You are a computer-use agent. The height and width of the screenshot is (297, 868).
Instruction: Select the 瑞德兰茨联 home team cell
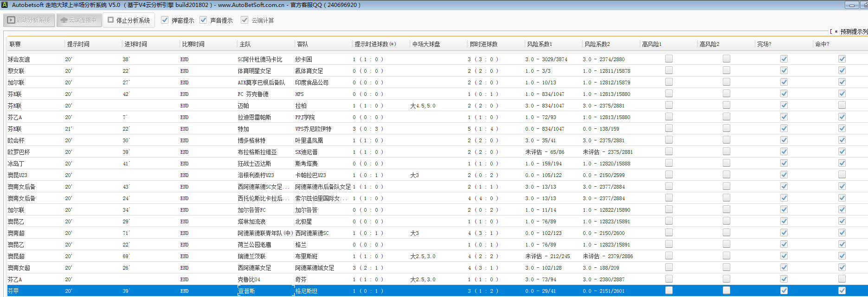pos(251,256)
